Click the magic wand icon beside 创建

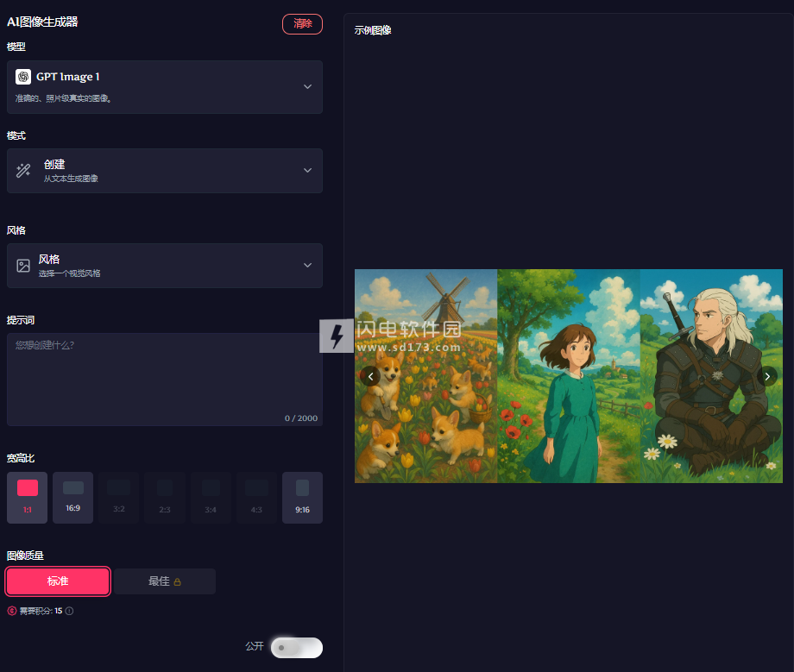[x=23, y=171]
